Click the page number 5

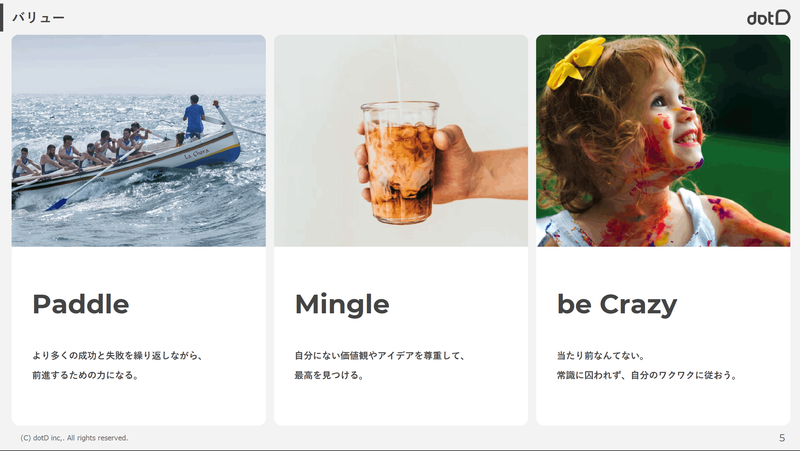[782, 438]
